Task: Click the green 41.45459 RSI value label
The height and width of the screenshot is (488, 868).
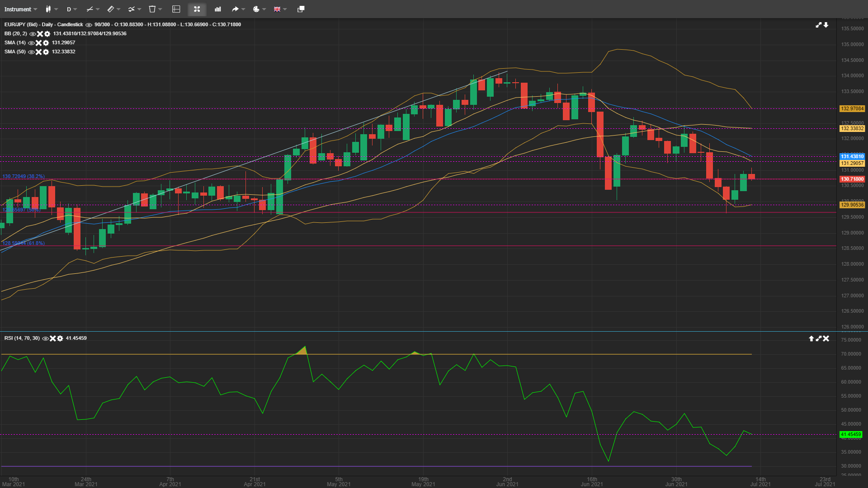Action: pyautogui.click(x=851, y=434)
